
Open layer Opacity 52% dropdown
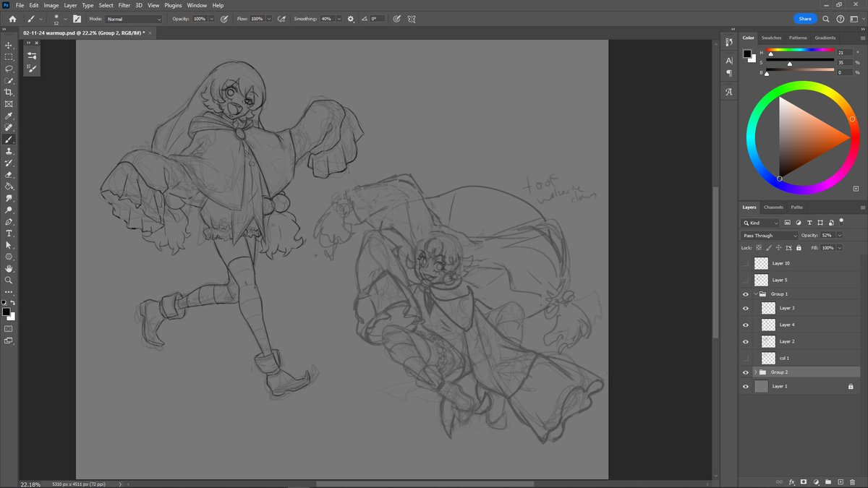click(x=838, y=236)
